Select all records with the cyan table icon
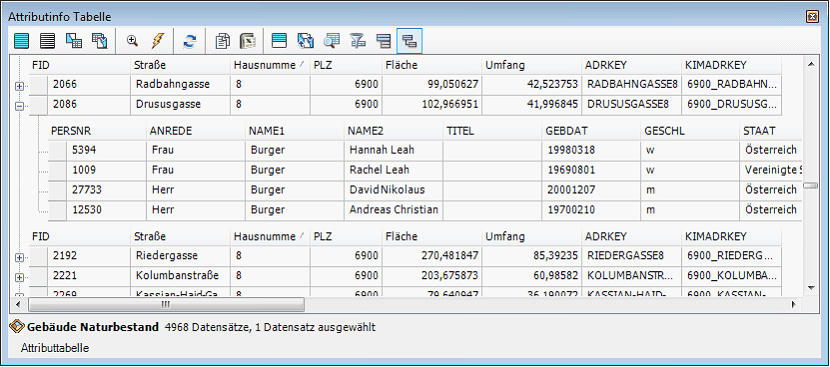This screenshot has height=367, width=830. (x=22, y=41)
